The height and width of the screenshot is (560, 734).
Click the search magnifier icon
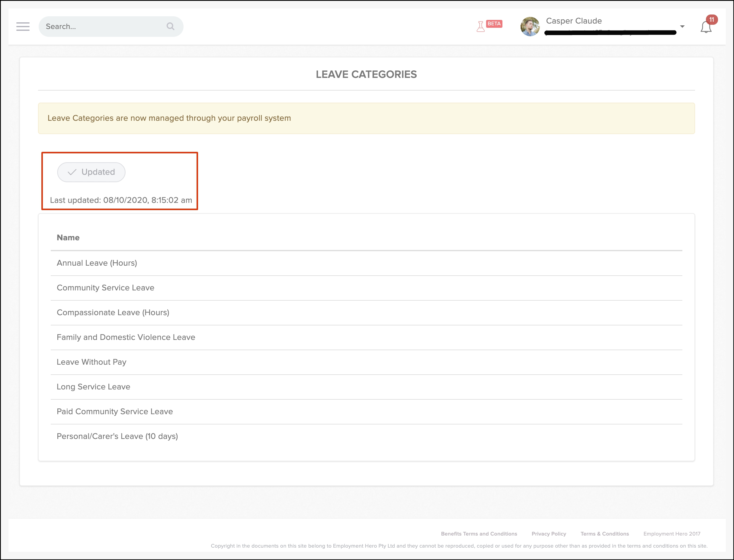click(x=170, y=26)
